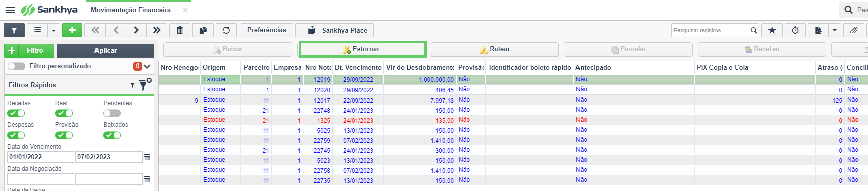Toggle Filtro personalizado switch
This screenshot has width=868, height=191.
click(16, 66)
